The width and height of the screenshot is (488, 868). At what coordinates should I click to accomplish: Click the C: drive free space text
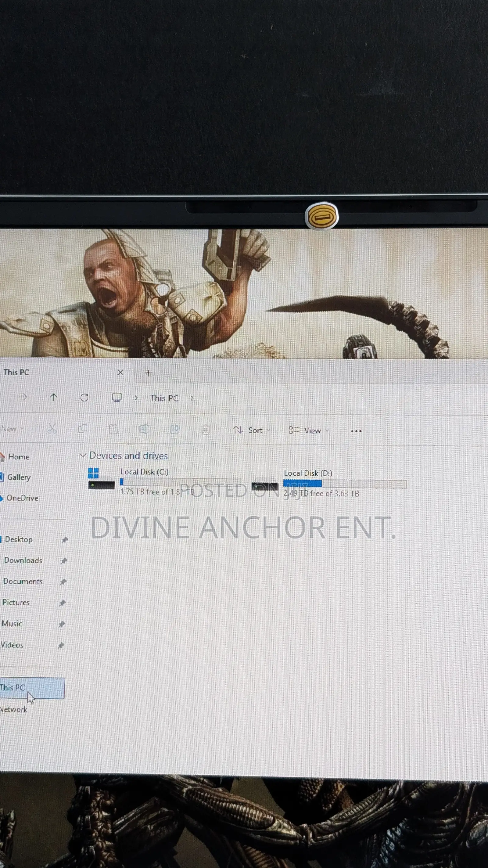click(x=157, y=492)
